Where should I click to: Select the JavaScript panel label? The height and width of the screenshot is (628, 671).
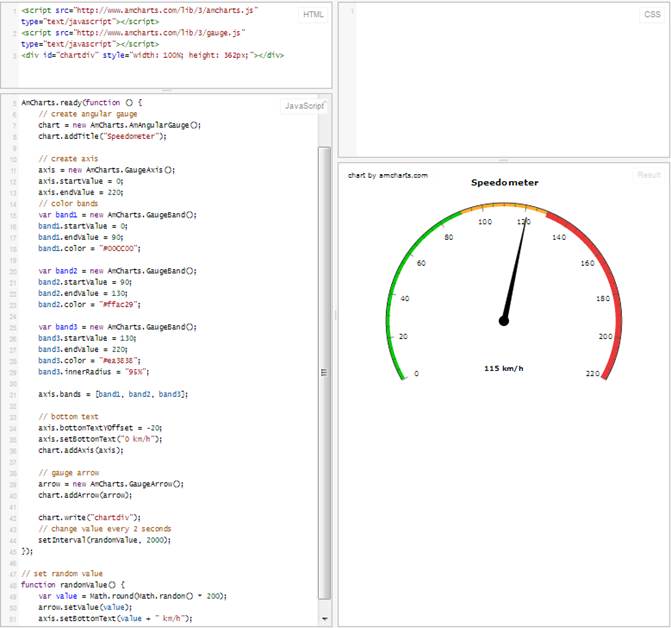(303, 105)
